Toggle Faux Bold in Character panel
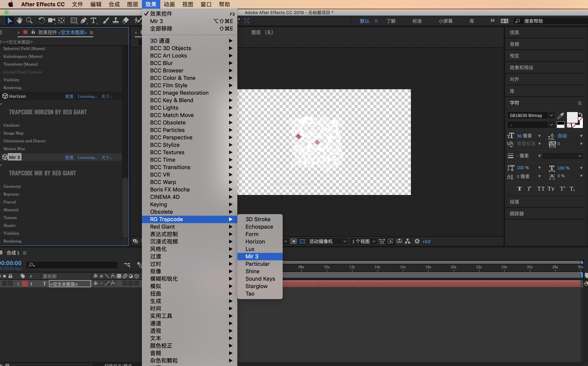Screen dimensions: 588x366 (x=519, y=189)
